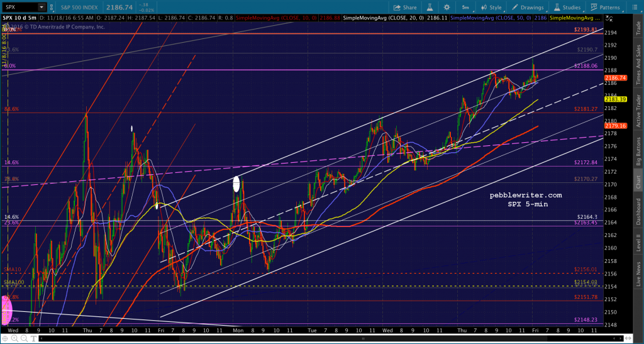Open the Trade side tab
The image size is (644, 344).
pyautogui.click(x=639, y=27)
